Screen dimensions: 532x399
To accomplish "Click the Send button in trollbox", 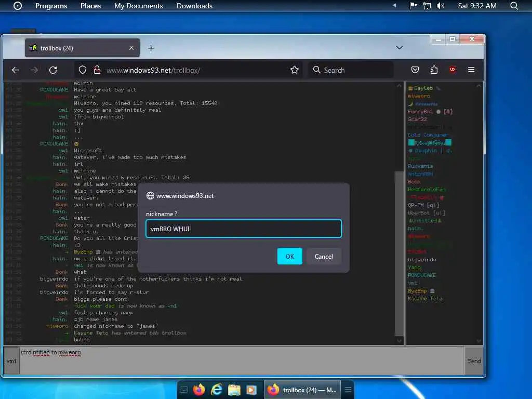I will [474, 361].
